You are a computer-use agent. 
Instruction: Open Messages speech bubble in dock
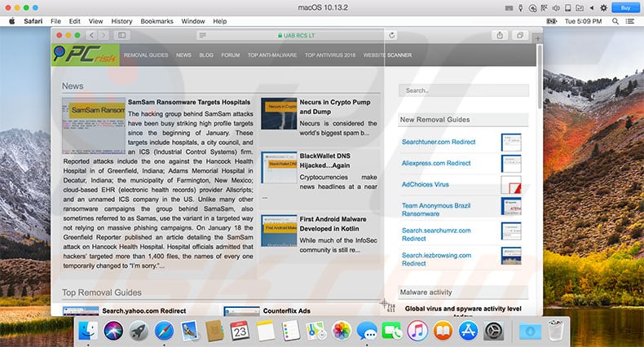[x=367, y=331]
